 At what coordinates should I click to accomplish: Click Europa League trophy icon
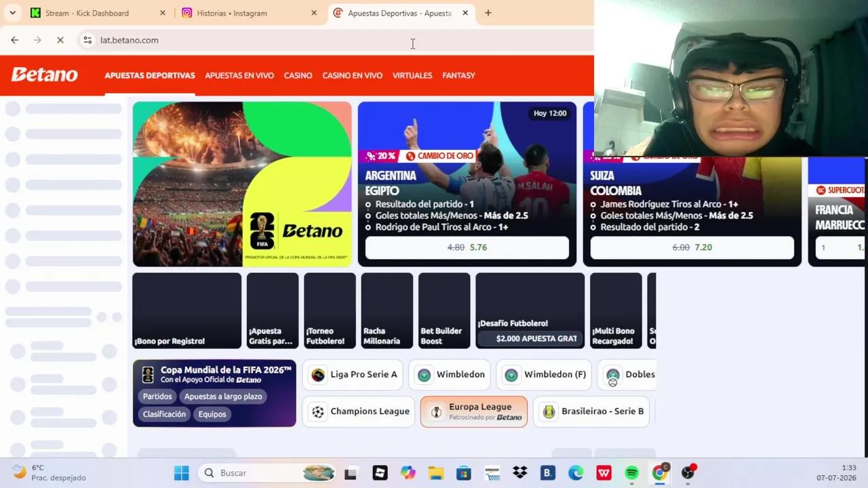[x=436, y=411]
